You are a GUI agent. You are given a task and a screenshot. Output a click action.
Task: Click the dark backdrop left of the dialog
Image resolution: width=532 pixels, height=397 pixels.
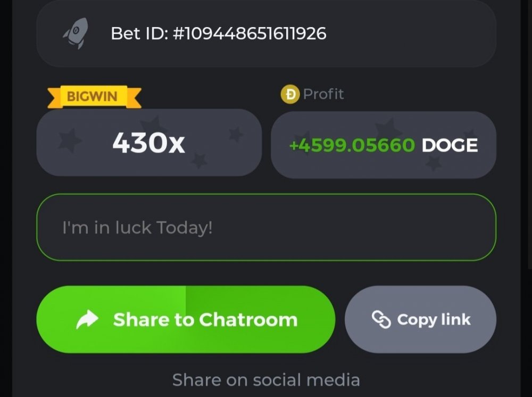6,198
